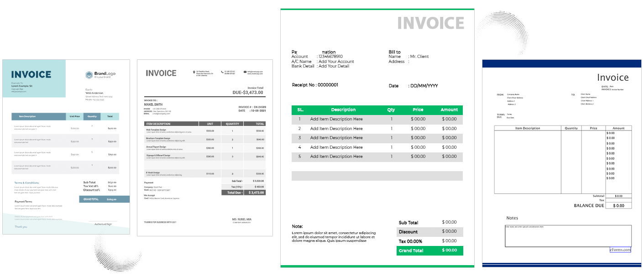The image size is (644, 277).
Task: Click the green 'Price' column header
Action: pos(418,110)
